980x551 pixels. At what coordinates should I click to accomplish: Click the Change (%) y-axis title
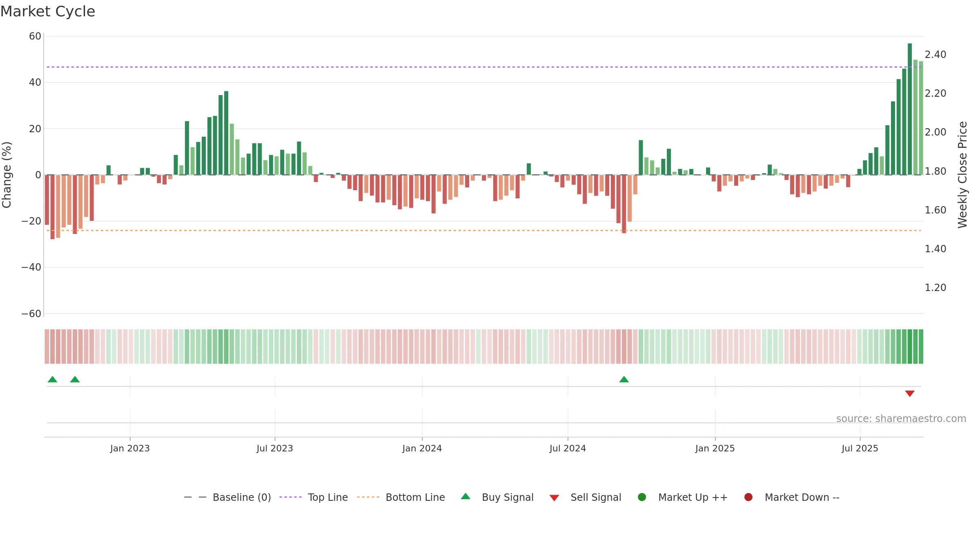7,175
